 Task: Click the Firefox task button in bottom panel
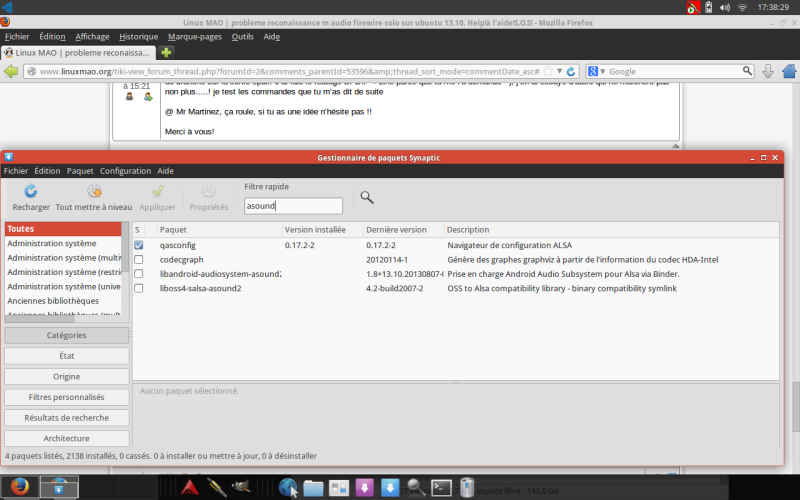pyautogui.click(x=19, y=487)
